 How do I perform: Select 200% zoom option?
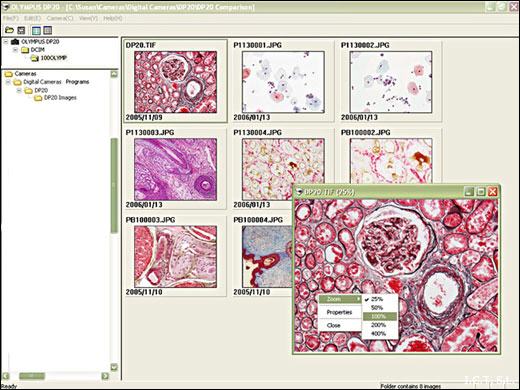click(x=380, y=325)
